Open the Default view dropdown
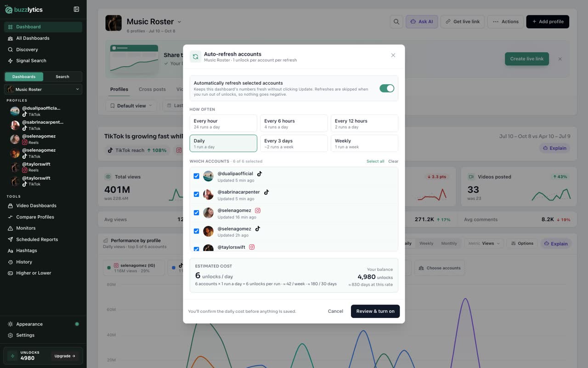 pyautogui.click(x=131, y=106)
